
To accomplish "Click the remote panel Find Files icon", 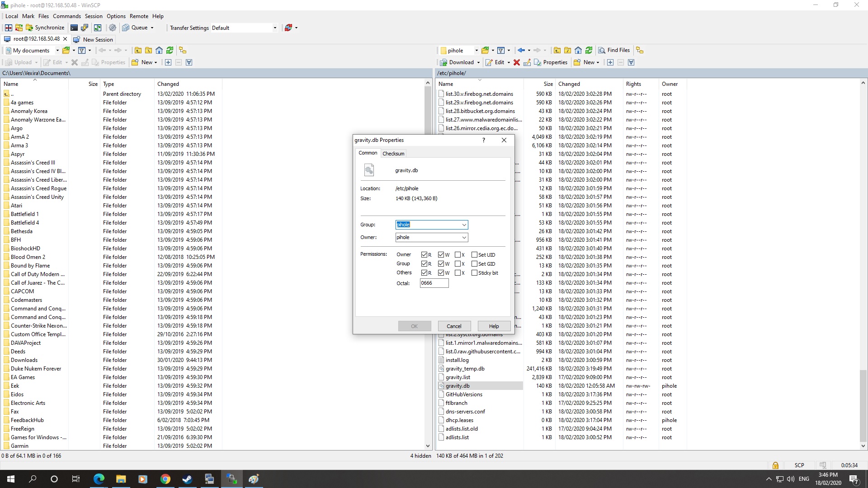I will (614, 50).
